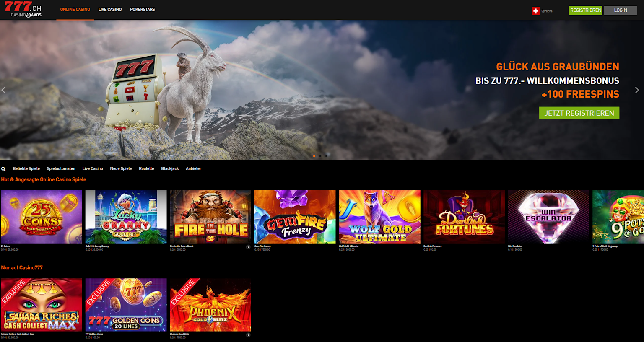Click 'Devilish Fortunes' title text
644x342 pixels.
[432, 246]
